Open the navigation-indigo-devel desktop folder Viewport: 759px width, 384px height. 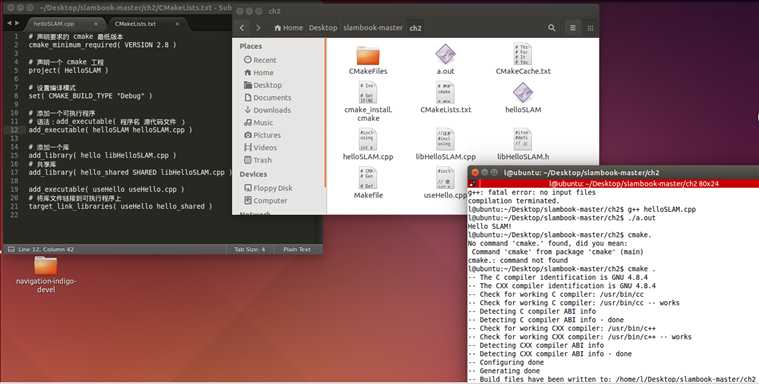click(x=46, y=266)
